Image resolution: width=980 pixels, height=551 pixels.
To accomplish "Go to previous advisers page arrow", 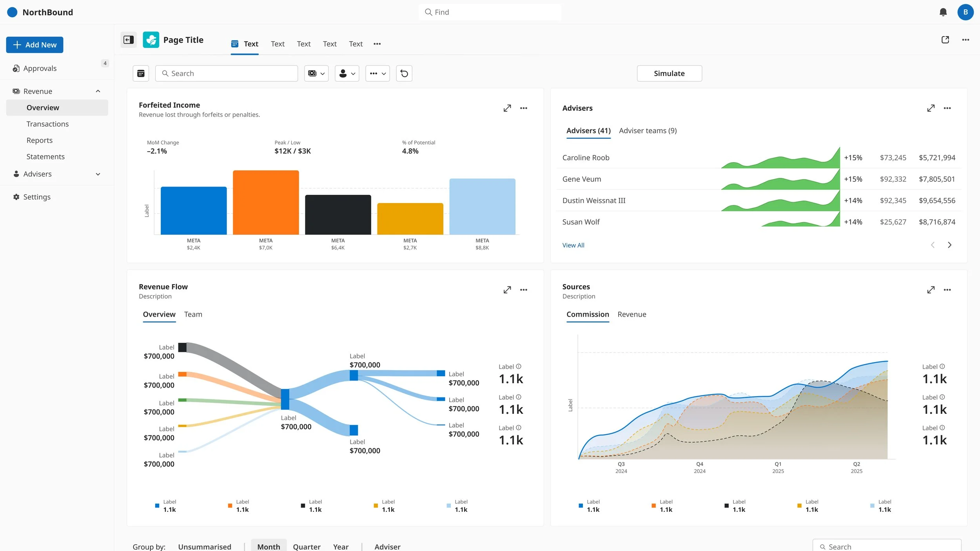I will pos(933,245).
